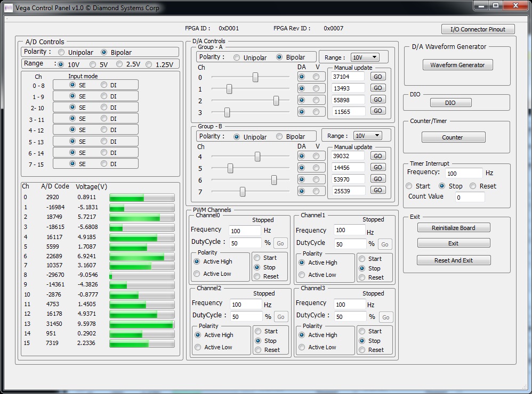The height and width of the screenshot is (394, 532).
Task: Set channel 0 - 8 input mode to DI
Action: [104, 85]
